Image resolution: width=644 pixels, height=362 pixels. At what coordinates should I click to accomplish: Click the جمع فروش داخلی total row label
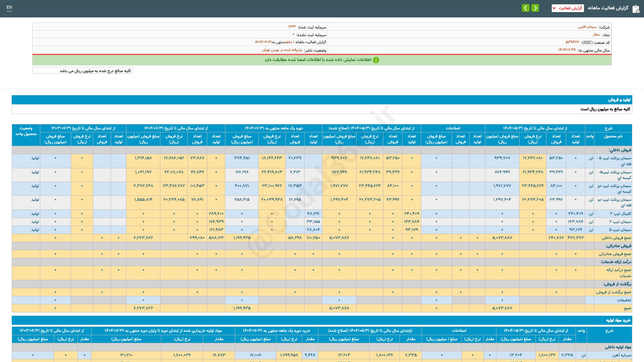click(x=616, y=238)
